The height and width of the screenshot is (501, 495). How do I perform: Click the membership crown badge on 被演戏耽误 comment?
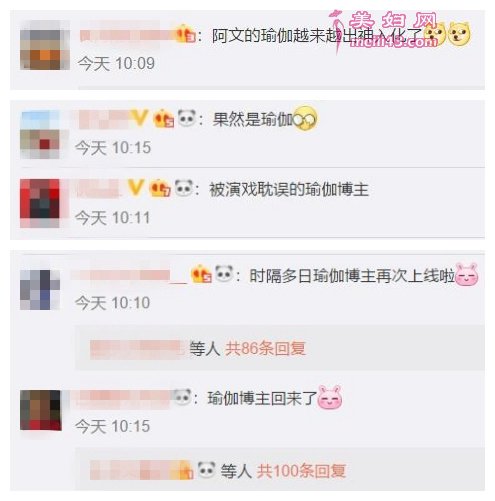point(160,188)
